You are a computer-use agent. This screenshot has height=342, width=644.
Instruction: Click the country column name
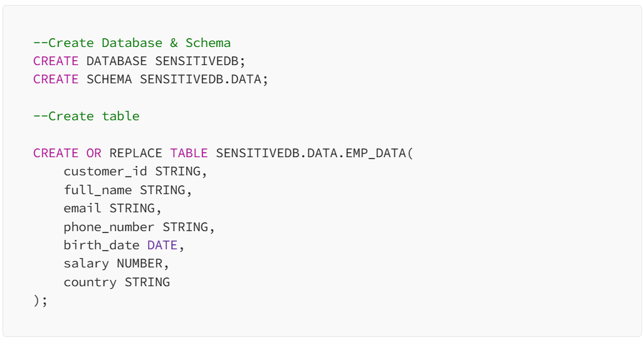click(x=90, y=282)
